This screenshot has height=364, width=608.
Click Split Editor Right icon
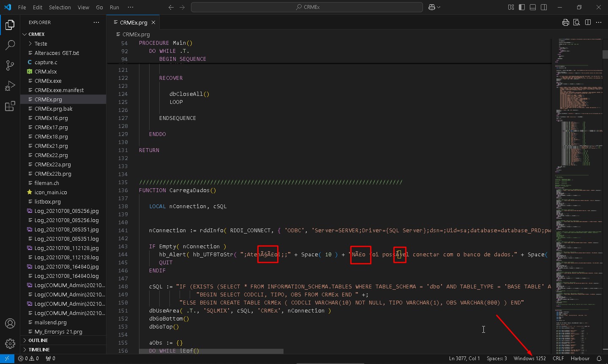coord(588,22)
